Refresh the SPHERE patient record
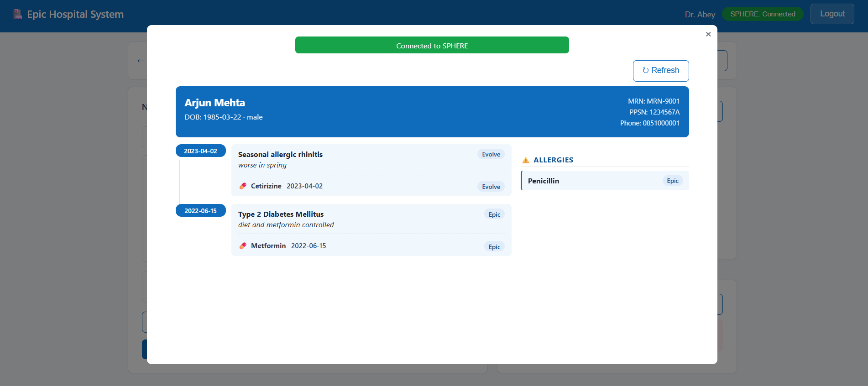The width and height of the screenshot is (868, 386). coord(661,71)
